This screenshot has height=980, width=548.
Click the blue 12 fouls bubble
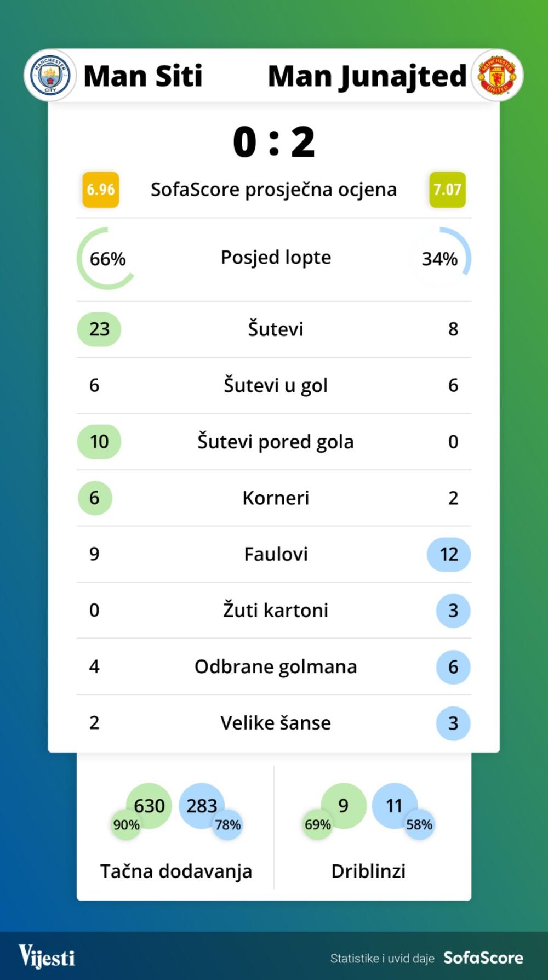449,554
